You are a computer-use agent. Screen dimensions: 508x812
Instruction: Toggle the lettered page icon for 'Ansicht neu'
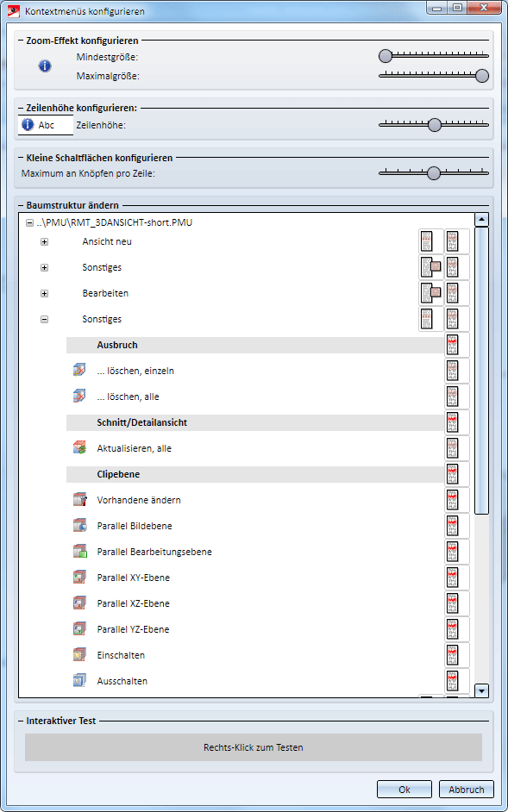tap(457, 241)
